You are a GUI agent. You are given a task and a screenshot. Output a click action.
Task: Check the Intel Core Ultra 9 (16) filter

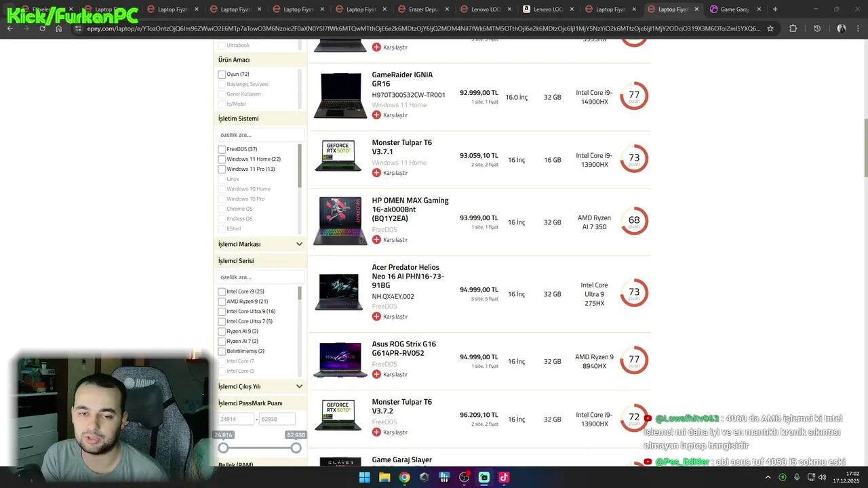click(222, 312)
